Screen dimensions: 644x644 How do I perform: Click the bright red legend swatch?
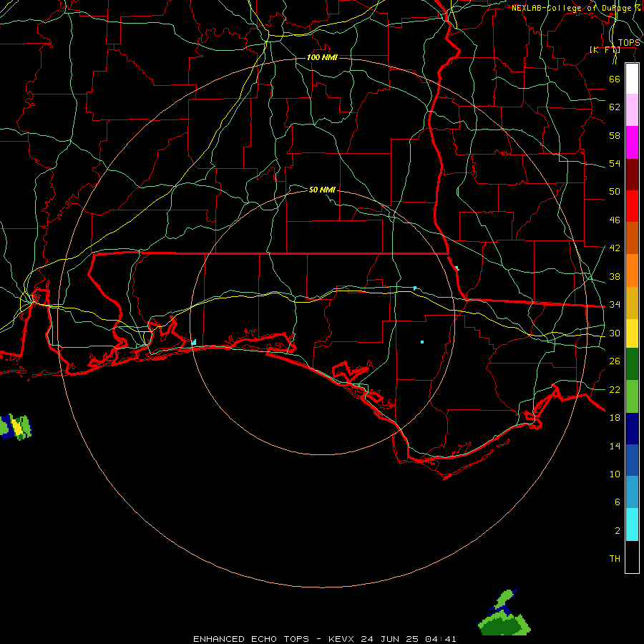[x=632, y=206]
